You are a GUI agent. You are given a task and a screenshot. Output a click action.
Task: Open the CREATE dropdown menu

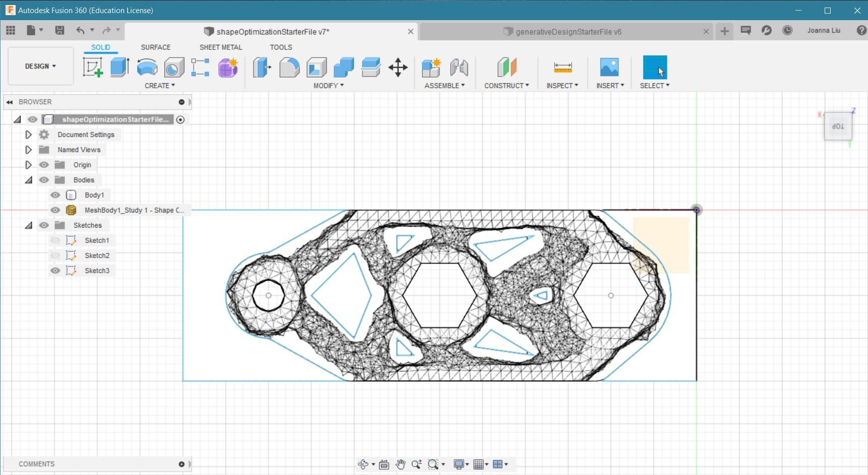(x=160, y=86)
